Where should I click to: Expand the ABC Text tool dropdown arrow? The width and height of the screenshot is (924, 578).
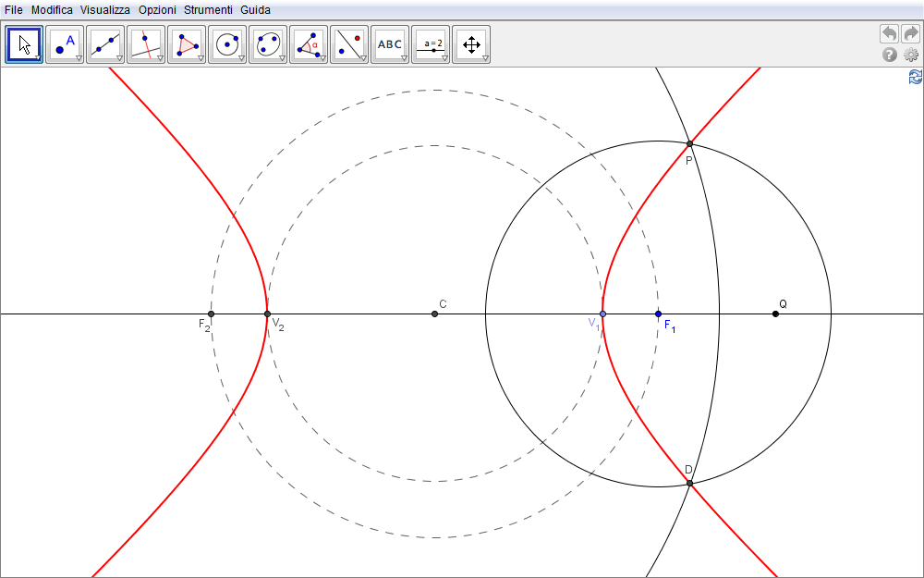pos(404,58)
